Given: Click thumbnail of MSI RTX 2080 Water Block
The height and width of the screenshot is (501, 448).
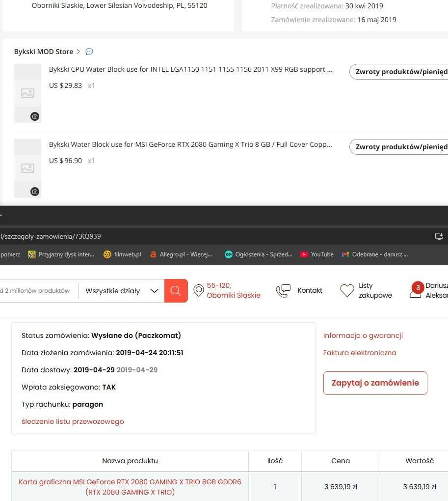Looking at the screenshot, I should coord(28,168).
